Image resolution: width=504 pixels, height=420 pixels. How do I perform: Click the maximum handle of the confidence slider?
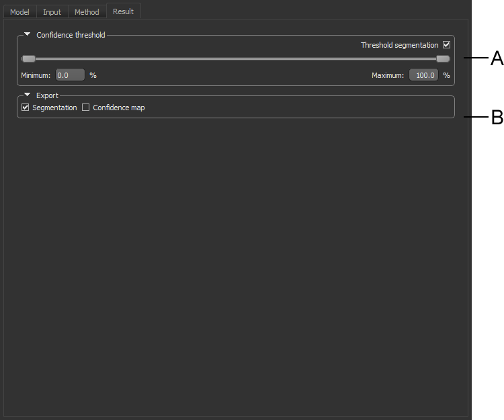pyautogui.click(x=443, y=59)
